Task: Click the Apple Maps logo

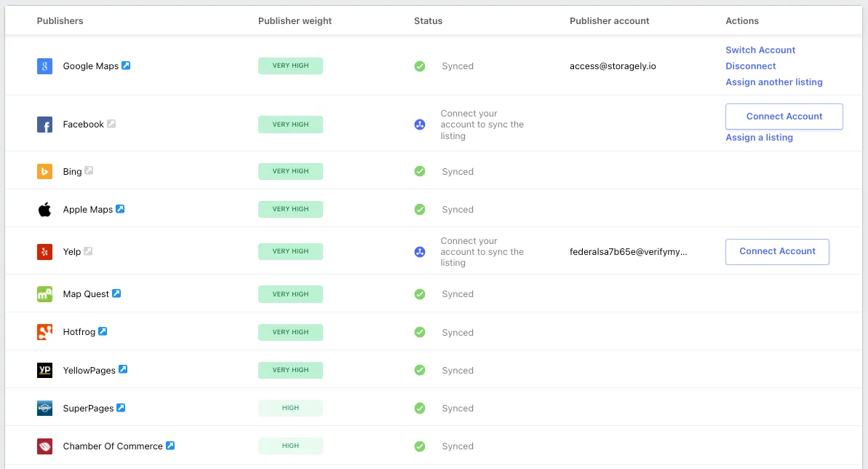Action: [x=45, y=210]
